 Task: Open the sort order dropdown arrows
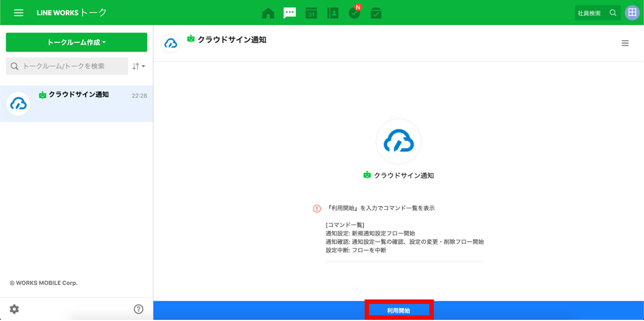pos(139,66)
